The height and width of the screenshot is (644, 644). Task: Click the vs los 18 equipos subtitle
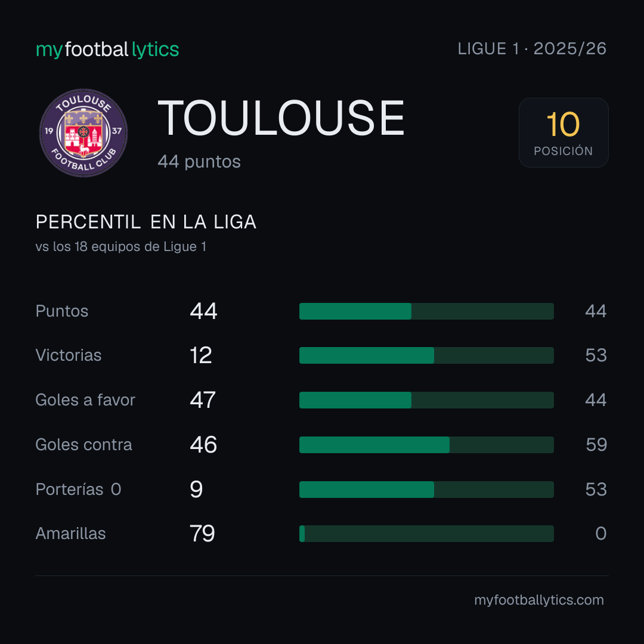click(120, 247)
